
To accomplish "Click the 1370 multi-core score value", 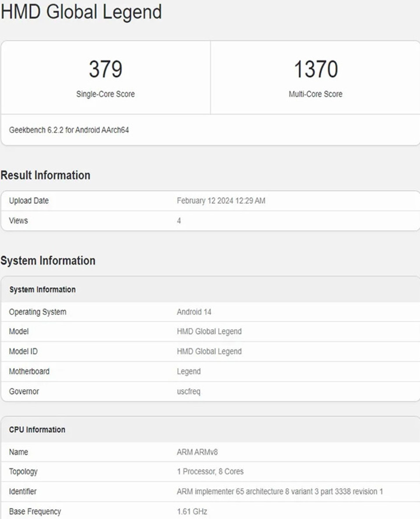I will [315, 69].
